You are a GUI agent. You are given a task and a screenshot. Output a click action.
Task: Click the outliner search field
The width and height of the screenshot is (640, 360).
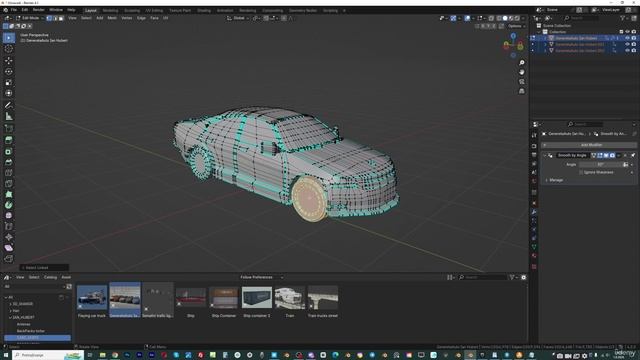582,18
